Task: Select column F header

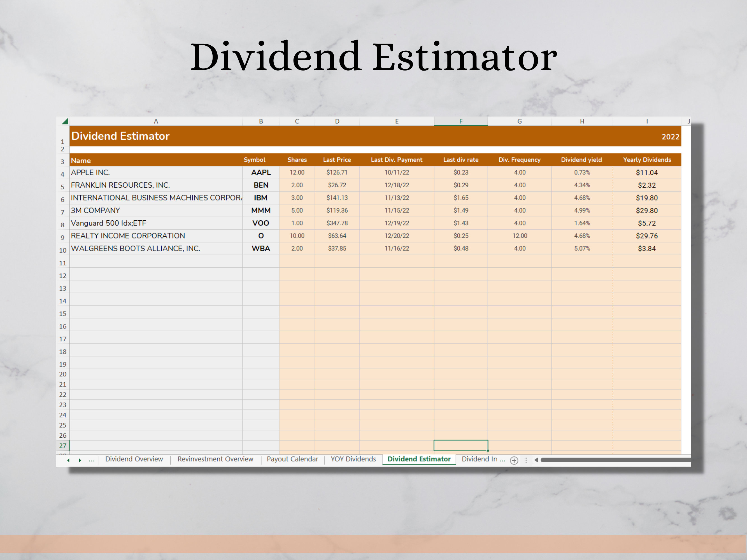Action: tap(461, 121)
